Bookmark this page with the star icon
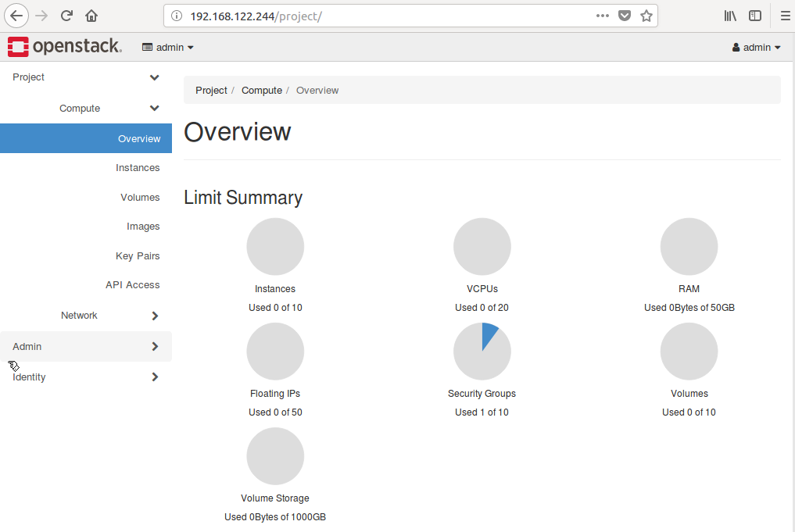This screenshot has height=532, width=795. click(646, 16)
